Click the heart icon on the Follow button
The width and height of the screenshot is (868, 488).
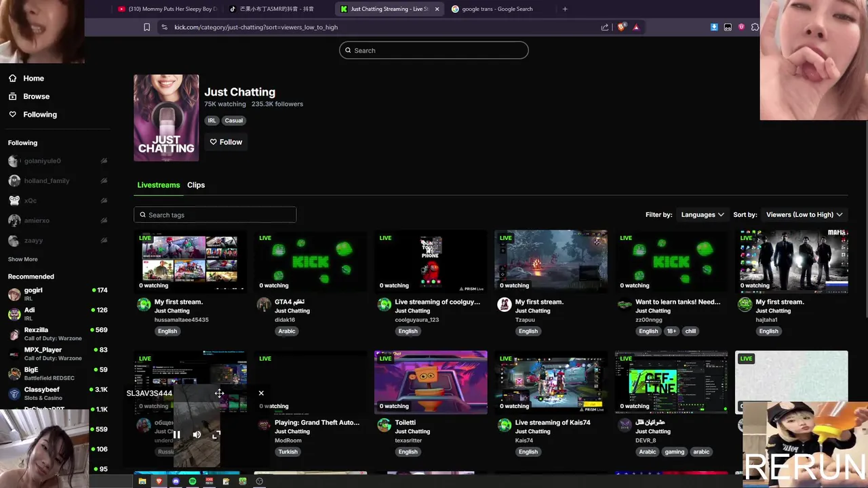(213, 142)
